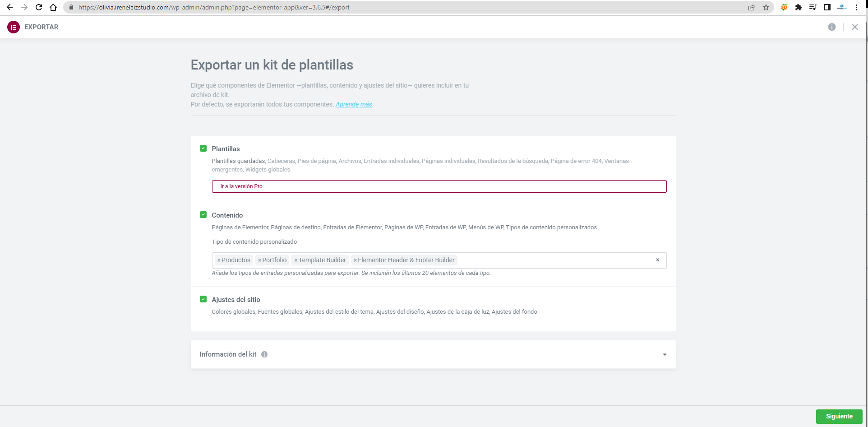This screenshot has height=427, width=868.
Task: Expand the Información del kit arrow
Action: 665,355
